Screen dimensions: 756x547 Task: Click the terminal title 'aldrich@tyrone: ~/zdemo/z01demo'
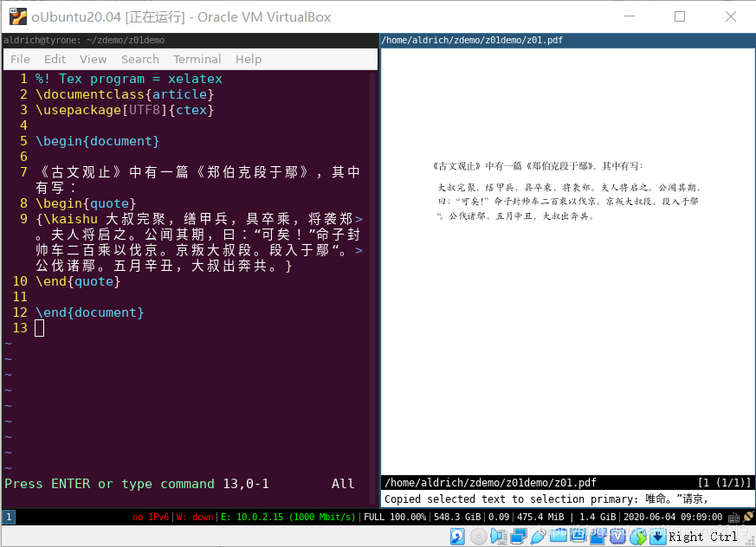(x=84, y=41)
